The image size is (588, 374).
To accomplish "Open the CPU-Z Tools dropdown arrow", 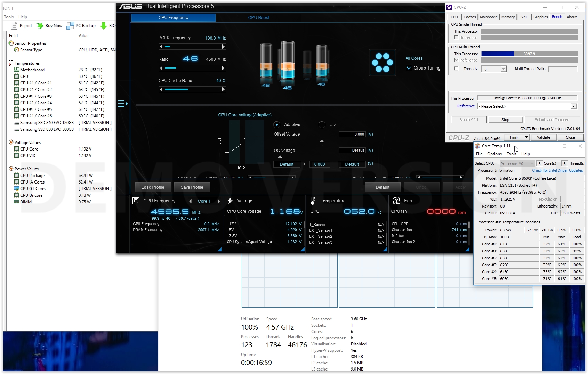I will coord(526,137).
